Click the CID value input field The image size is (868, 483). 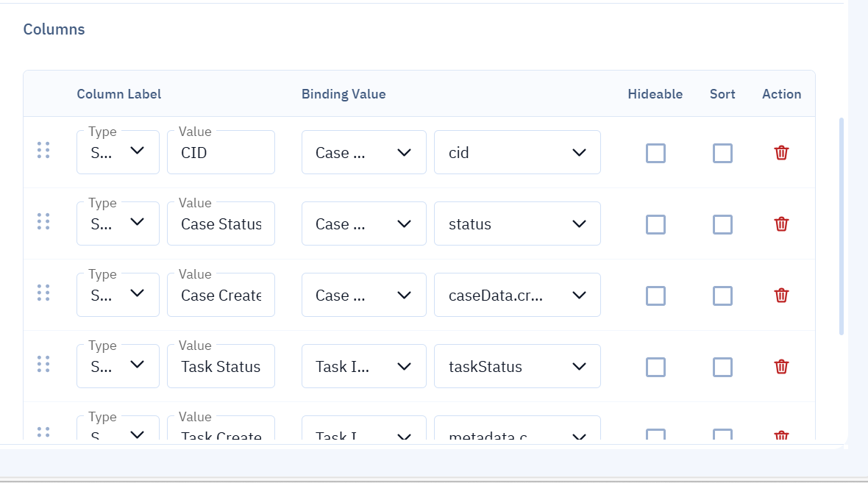pos(221,153)
